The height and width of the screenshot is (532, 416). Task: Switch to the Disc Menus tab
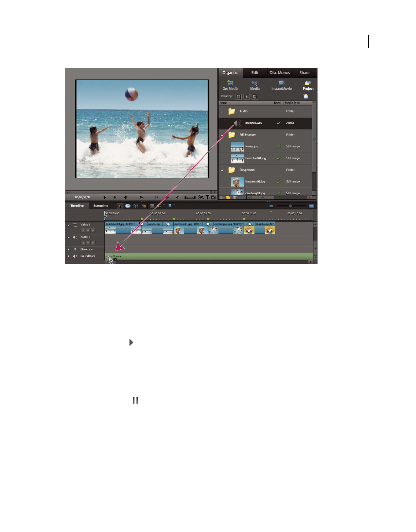point(279,73)
